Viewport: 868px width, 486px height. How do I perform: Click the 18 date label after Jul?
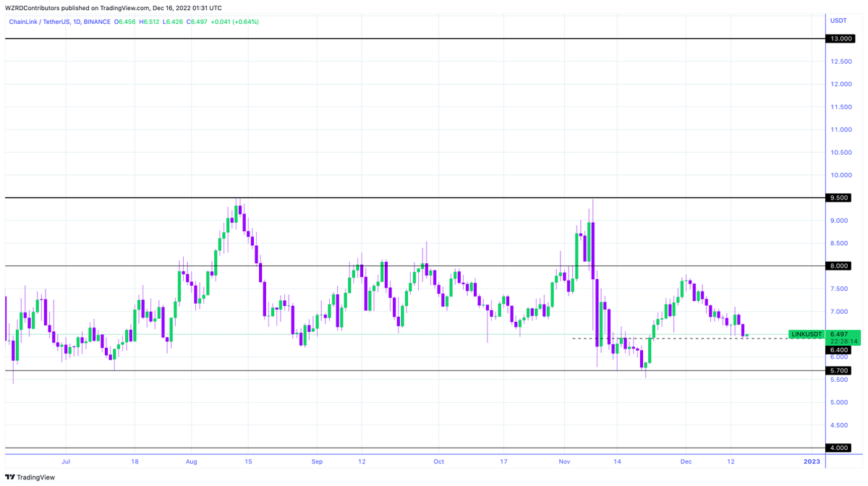tap(135, 461)
